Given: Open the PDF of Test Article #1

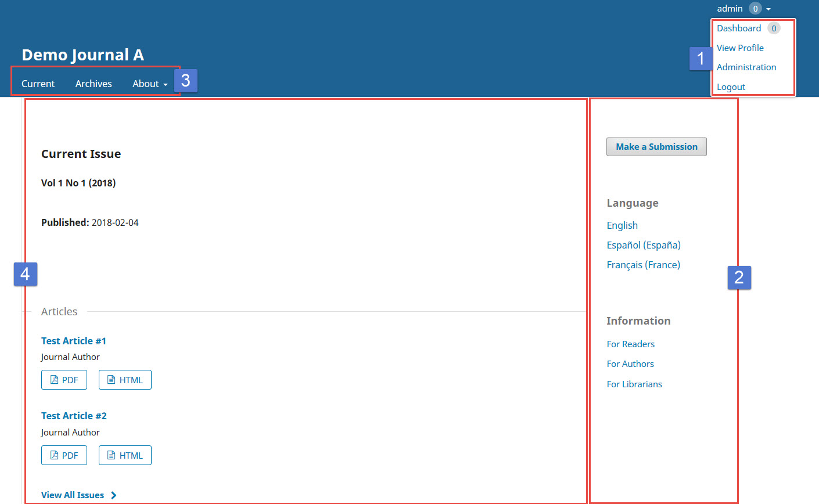Looking at the screenshot, I should [x=64, y=379].
